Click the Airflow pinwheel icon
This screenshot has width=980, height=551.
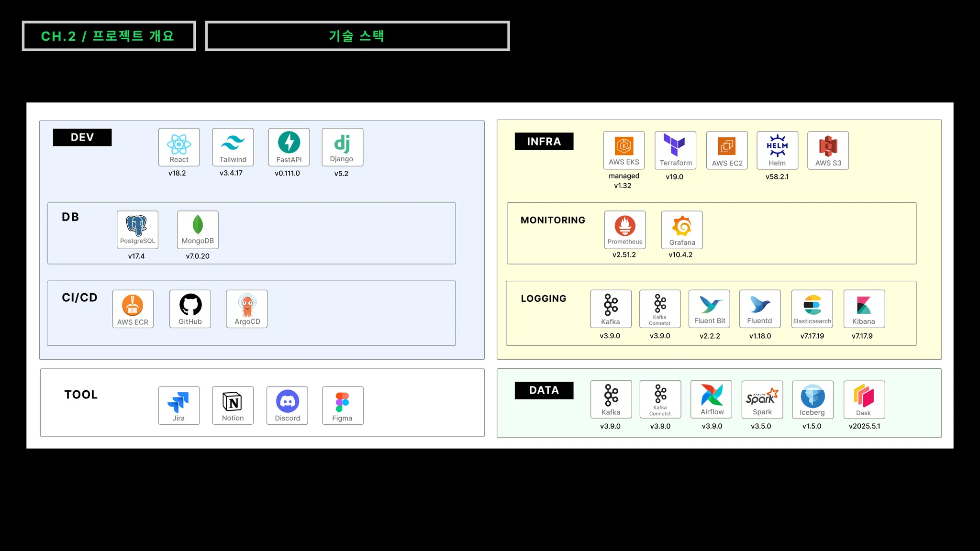click(712, 399)
